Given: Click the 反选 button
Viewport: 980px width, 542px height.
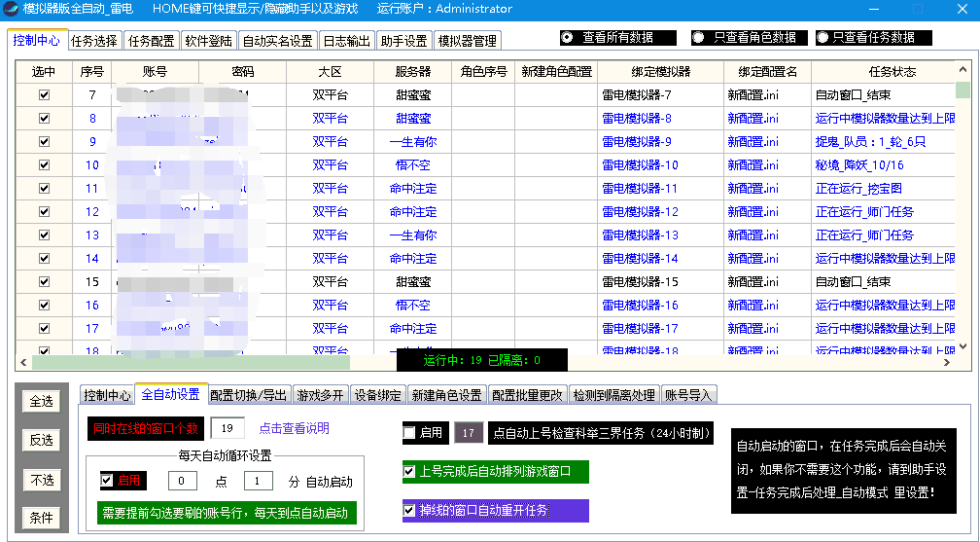Looking at the screenshot, I should [41, 440].
